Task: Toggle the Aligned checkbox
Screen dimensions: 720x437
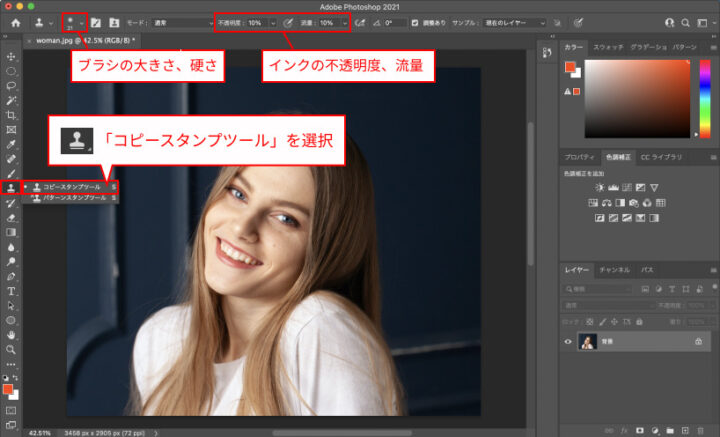Action: (x=415, y=23)
